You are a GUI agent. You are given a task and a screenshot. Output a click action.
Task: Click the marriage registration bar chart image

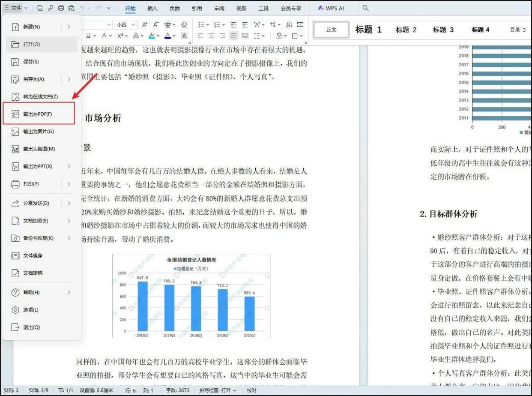(191, 296)
